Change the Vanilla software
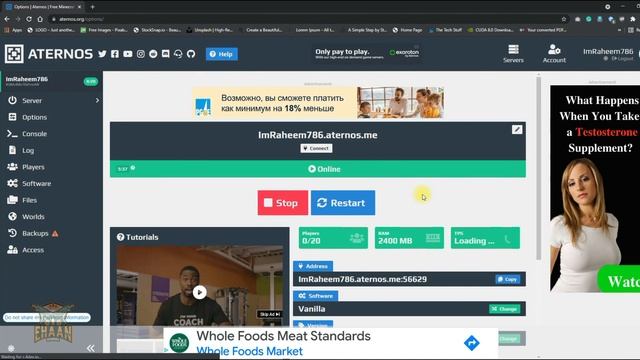Screen dimensions: 640x360 click(504, 309)
